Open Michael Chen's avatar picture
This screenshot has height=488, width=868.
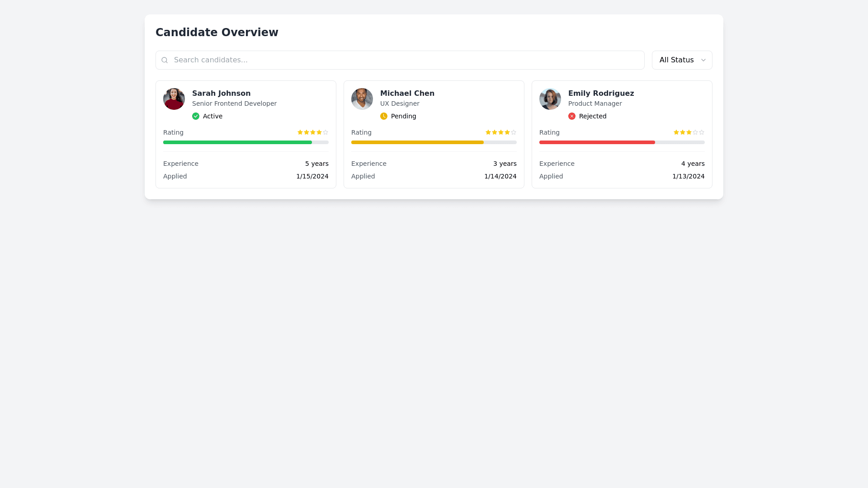click(362, 99)
